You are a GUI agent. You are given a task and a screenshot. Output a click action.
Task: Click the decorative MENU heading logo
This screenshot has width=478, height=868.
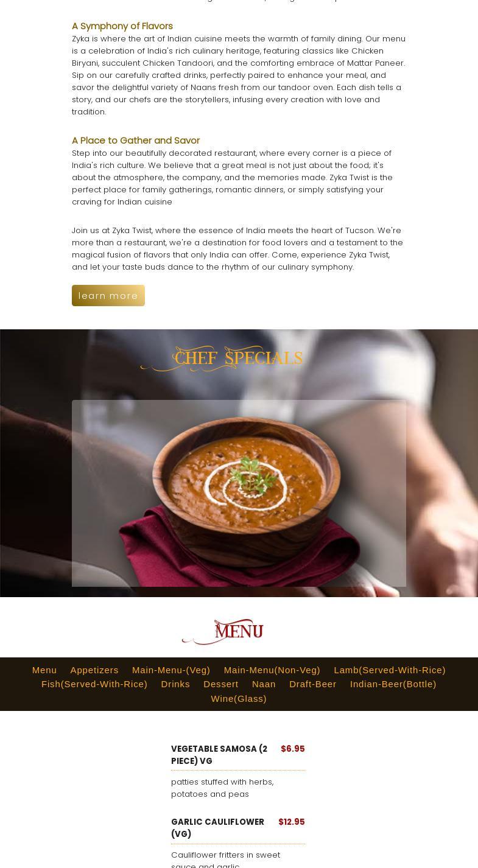coord(223,632)
